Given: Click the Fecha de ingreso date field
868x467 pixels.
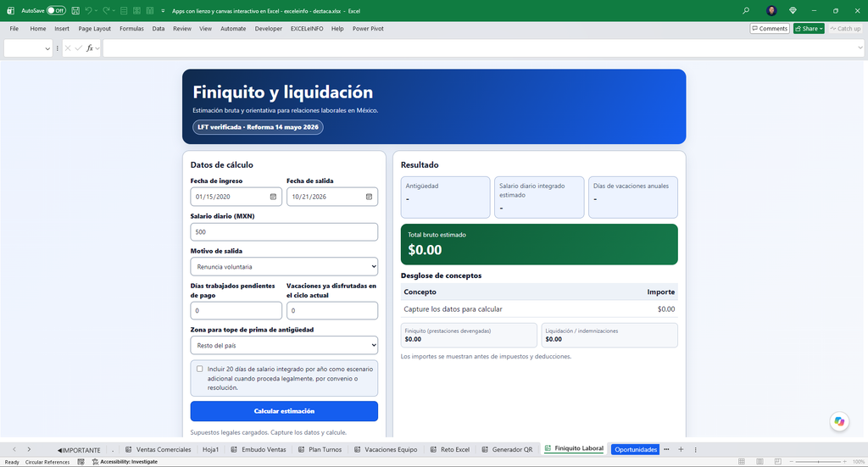Looking at the screenshot, I should pyautogui.click(x=236, y=197).
